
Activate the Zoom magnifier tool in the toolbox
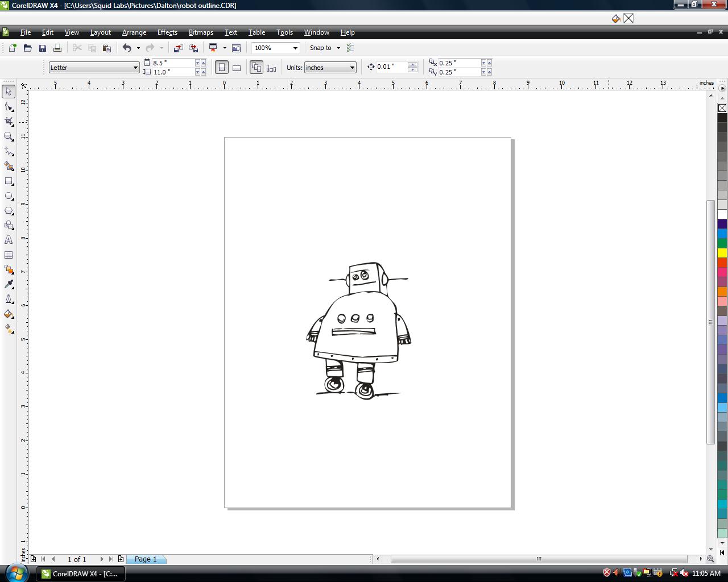[x=9, y=136]
